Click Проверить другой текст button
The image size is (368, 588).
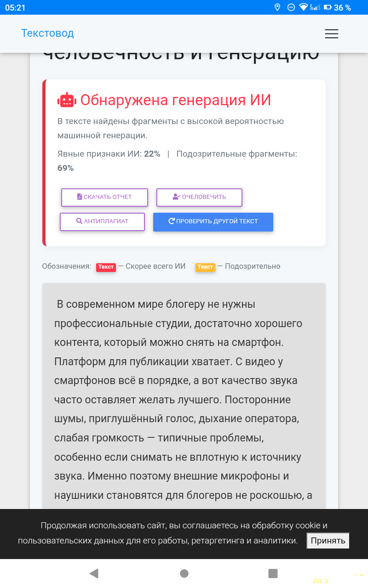point(213,221)
